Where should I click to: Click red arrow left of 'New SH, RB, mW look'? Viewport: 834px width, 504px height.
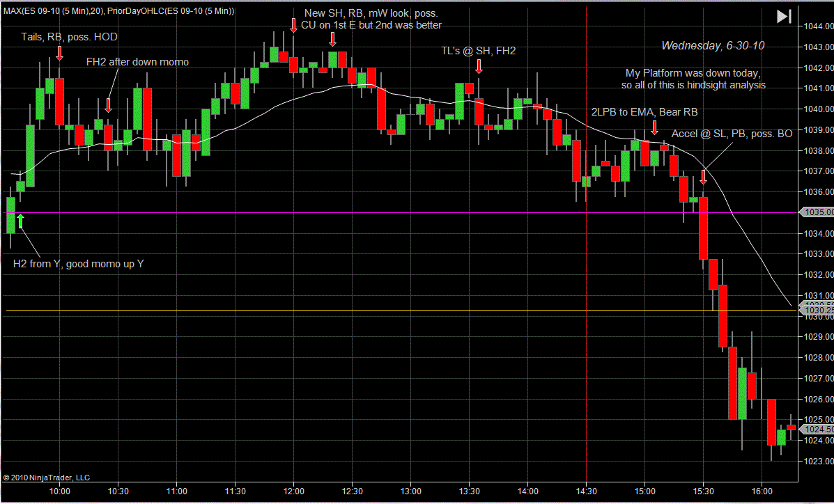[x=293, y=24]
